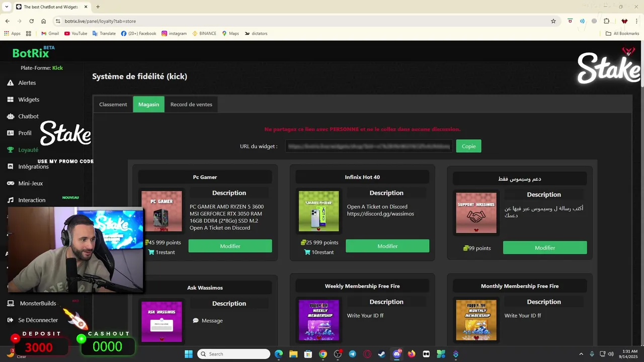Screen dimensions: 644x362
Task: Open Steam from the taskbar
Action: (x=382, y=354)
